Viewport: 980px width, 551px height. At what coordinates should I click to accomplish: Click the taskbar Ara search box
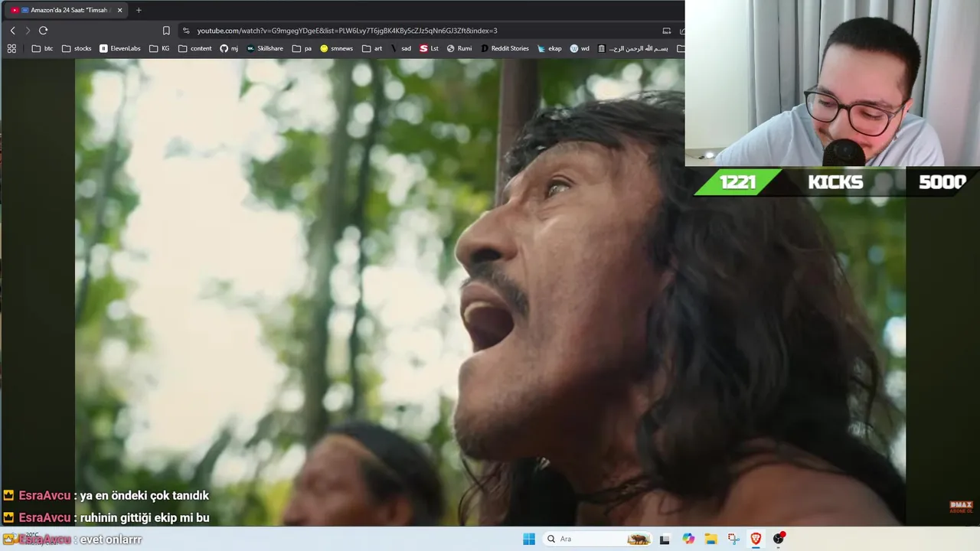click(598, 539)
